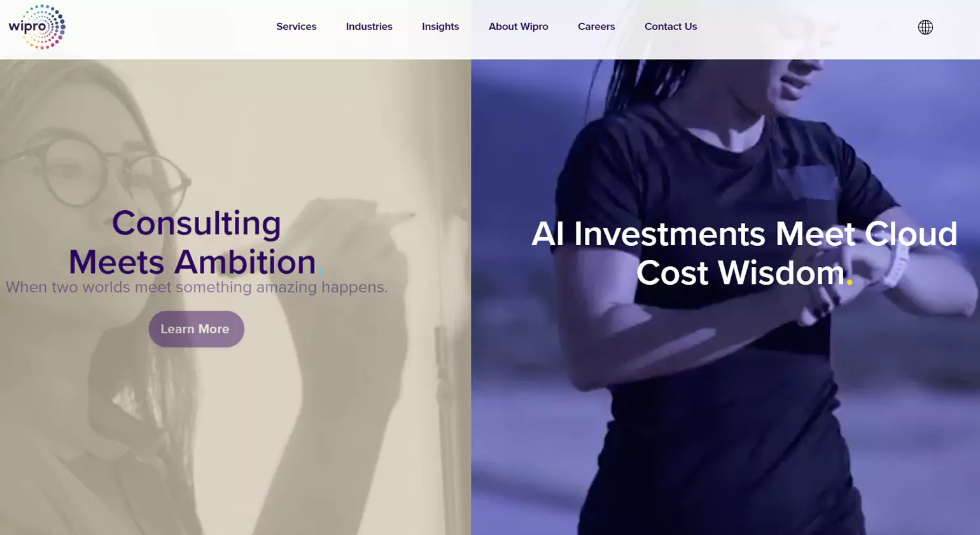The image size is (980, 535).
Task: Click the 'wipro' wordmark text in the logo
Action: (x=27, y=27)
